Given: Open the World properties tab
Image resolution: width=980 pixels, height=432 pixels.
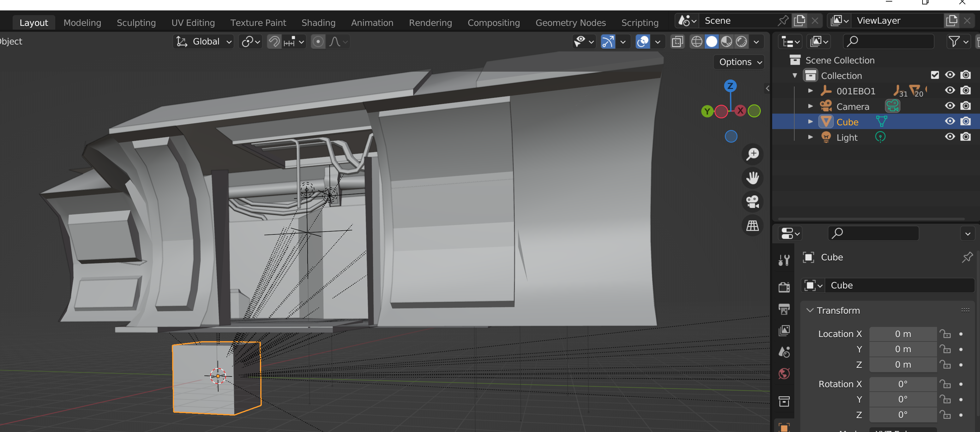Looking at the screenshot, I should (784, 374).
